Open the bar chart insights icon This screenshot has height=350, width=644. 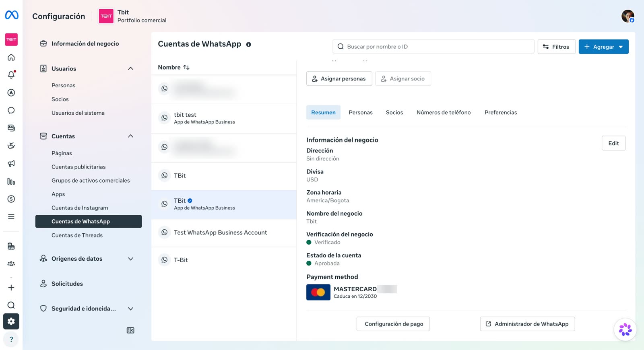tap(11, 181)
